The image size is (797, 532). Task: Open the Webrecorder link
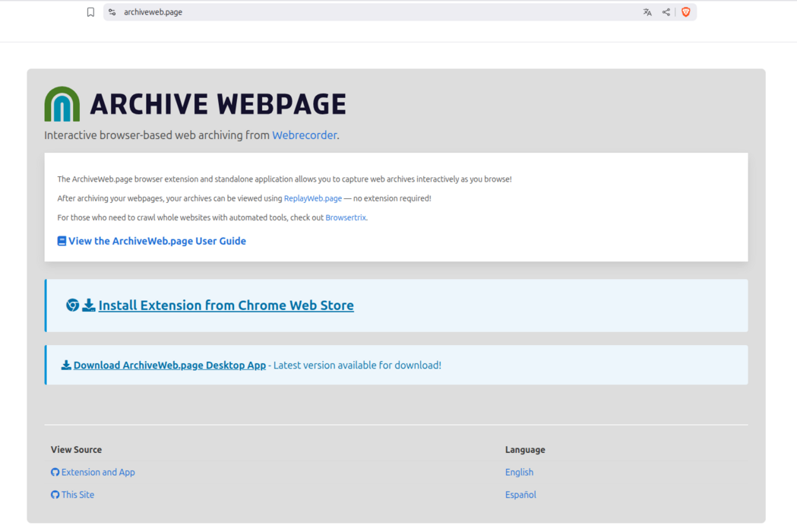(305, 135)
